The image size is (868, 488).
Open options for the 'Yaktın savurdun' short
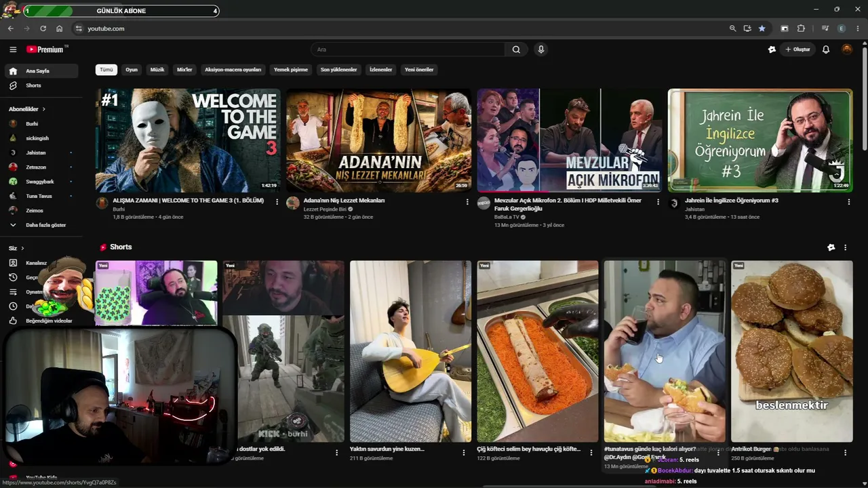[464, 452]
